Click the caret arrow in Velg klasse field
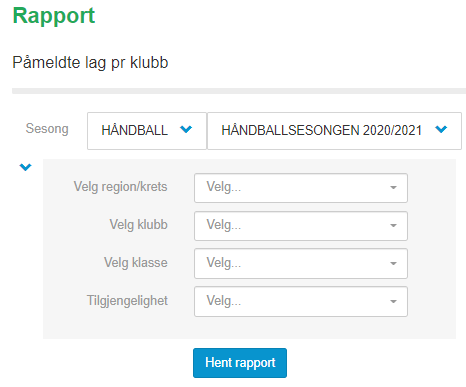Image resolution: width=466 pixels, height=387 pixels. [393, 264]
